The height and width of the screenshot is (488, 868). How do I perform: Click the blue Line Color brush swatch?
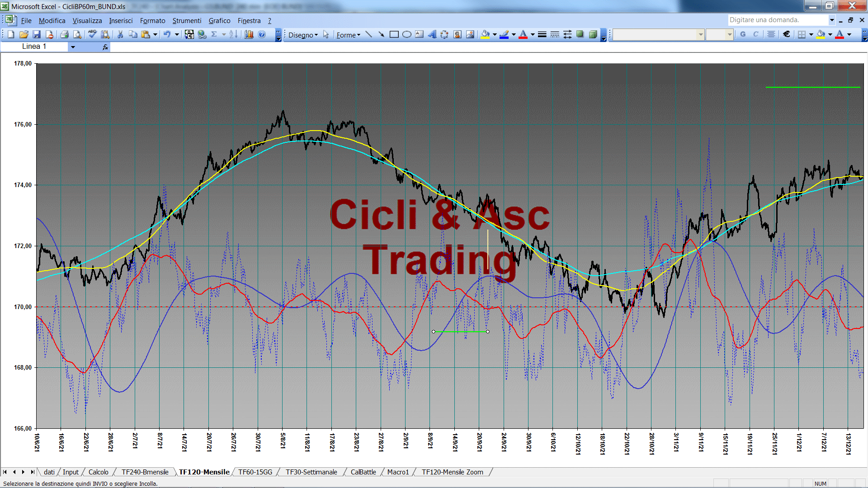tap(505, 34)
